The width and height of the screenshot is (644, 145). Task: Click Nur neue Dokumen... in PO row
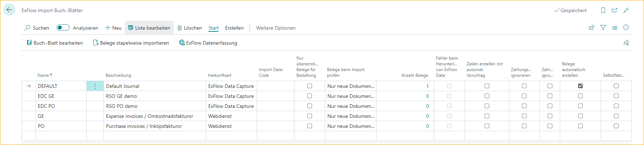351,126
